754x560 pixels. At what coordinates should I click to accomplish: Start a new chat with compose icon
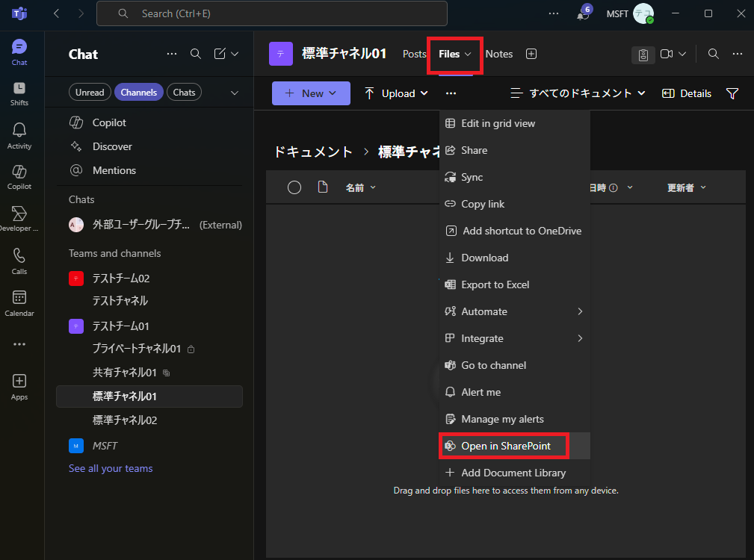pyautogui.click(x=220, y=54)
